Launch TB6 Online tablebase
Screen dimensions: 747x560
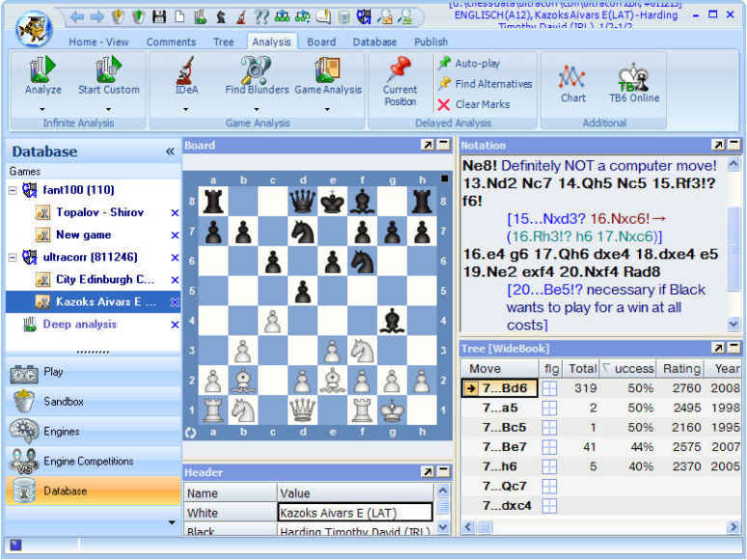(631, 79)
